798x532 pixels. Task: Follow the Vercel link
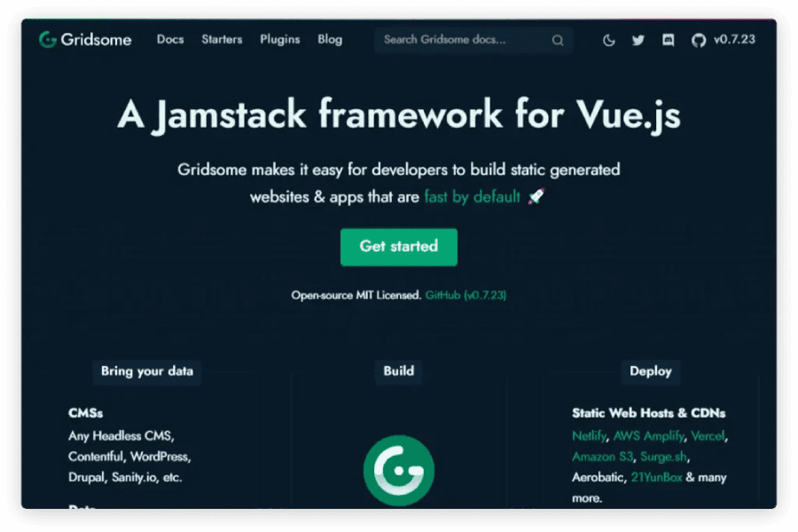click(x=708, y=436)
